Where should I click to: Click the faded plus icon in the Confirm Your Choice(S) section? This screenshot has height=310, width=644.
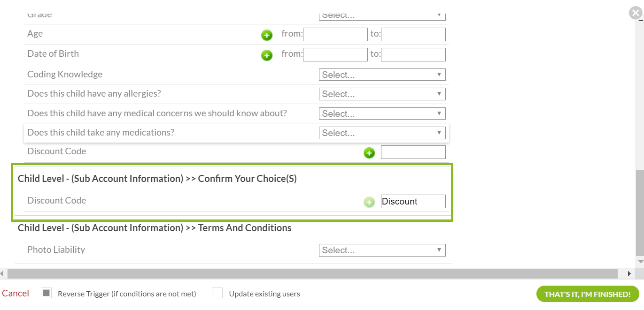point(369,202)
